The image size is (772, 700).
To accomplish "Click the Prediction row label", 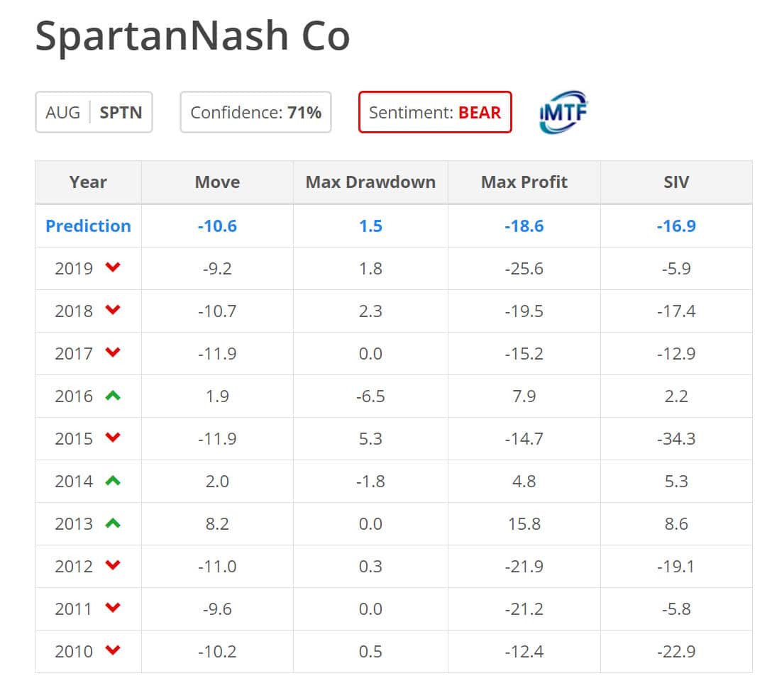I will 88,226.
